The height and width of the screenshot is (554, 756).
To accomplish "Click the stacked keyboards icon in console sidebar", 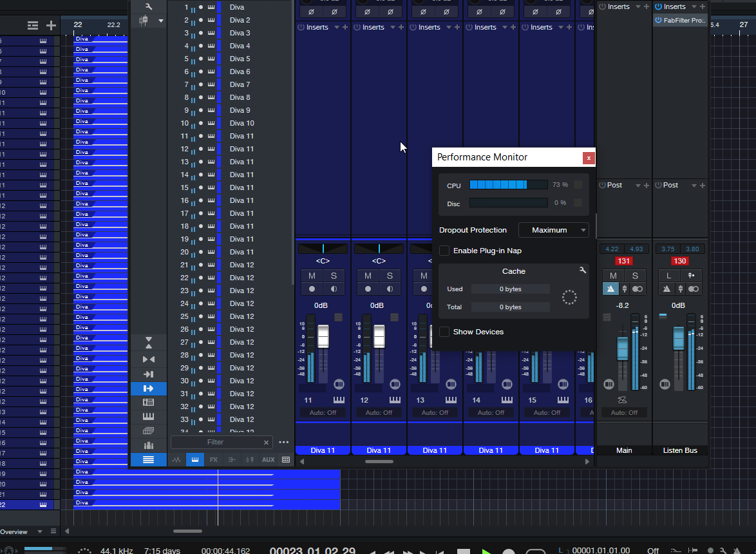I will (149, 430).
